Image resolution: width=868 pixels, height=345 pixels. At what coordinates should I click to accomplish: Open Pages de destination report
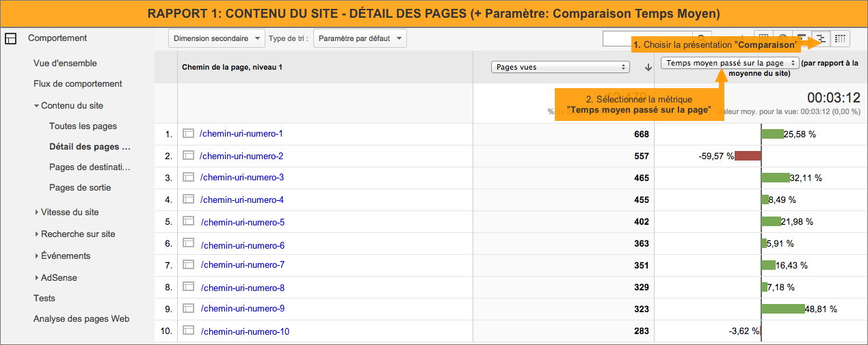90,167
